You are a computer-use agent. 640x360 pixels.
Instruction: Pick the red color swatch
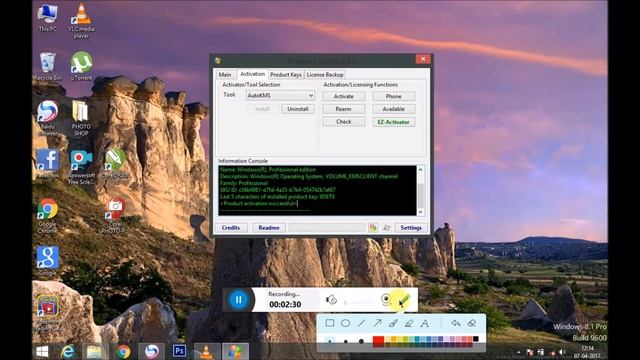pyautogui.click(x=378, y=341)
